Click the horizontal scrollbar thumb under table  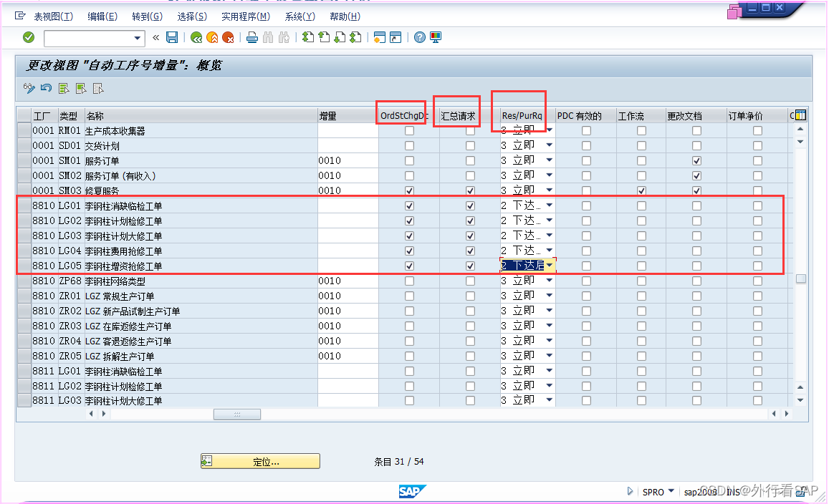pyautogui.click(x=237, y=415)
